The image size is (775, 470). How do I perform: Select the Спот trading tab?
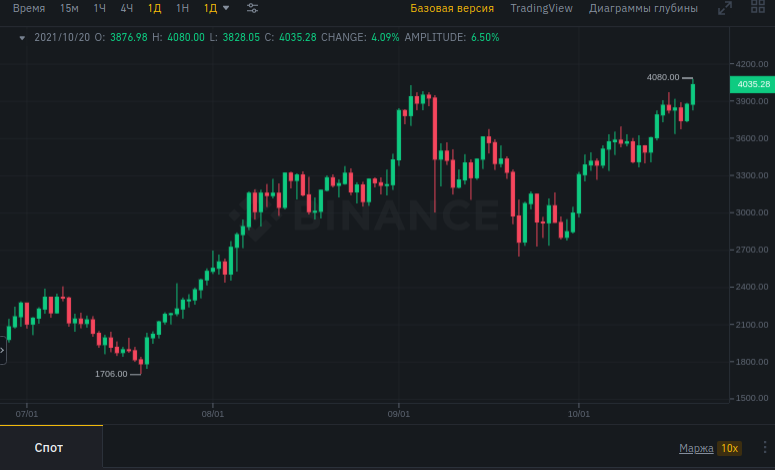tap(48, 448)
